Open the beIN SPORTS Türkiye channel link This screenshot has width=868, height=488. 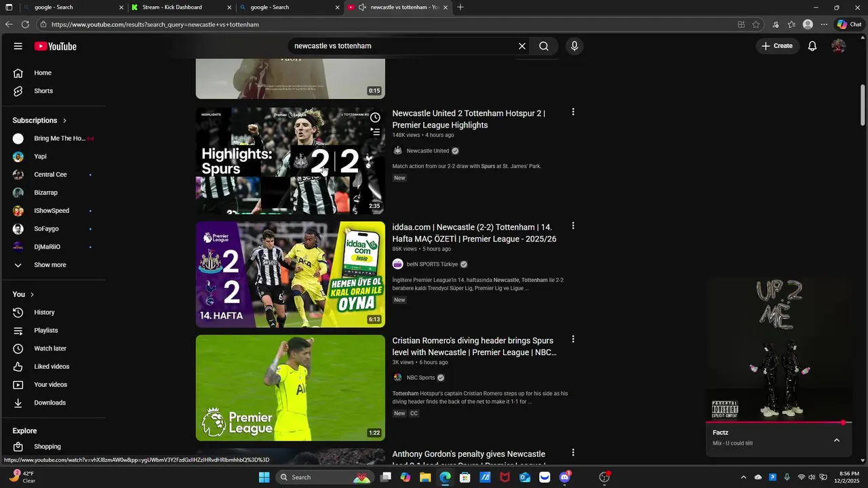tap(432, 264)
